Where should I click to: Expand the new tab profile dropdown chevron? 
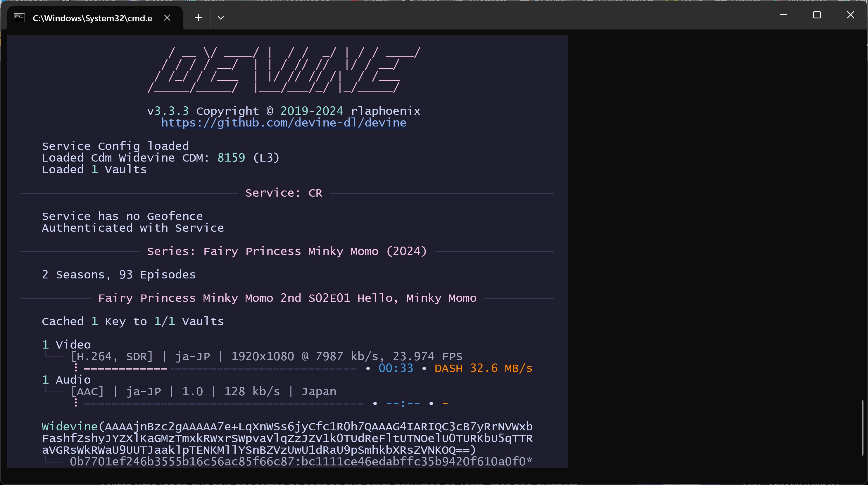pyautogui.click(x=221, y=18)
